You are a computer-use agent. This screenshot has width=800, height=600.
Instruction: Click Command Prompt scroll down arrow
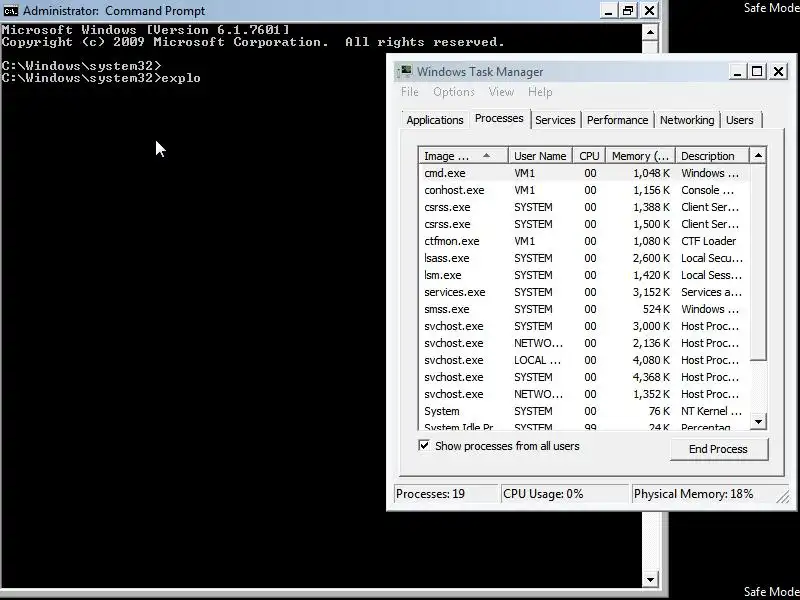pyautogui.click(x=650, y=579)
